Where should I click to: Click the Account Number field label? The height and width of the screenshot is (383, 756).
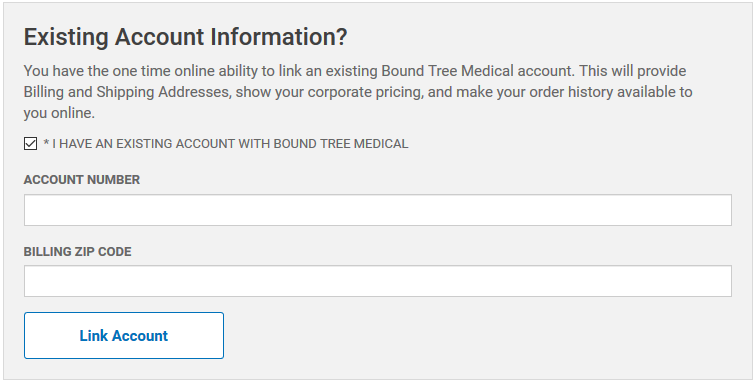coord(81,179)
